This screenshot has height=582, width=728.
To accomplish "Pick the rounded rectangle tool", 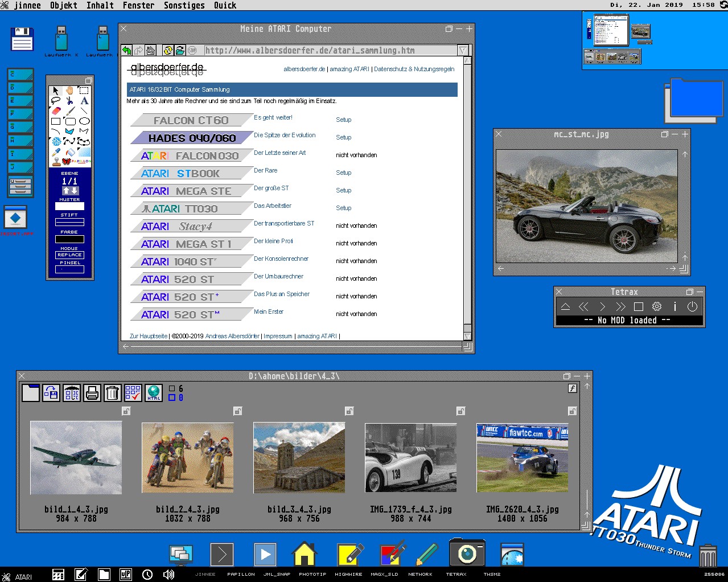I will pyautogui.click(x=69, y=121).
